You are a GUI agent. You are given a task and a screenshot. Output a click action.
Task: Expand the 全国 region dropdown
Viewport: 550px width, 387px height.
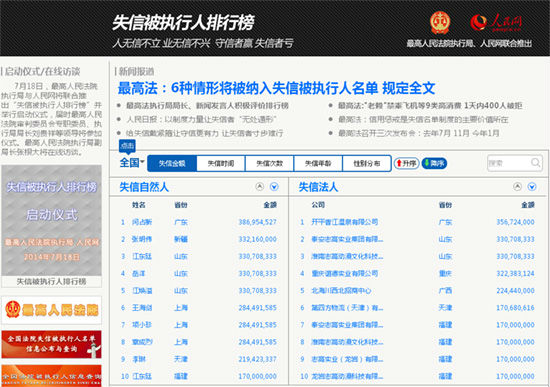132,163
